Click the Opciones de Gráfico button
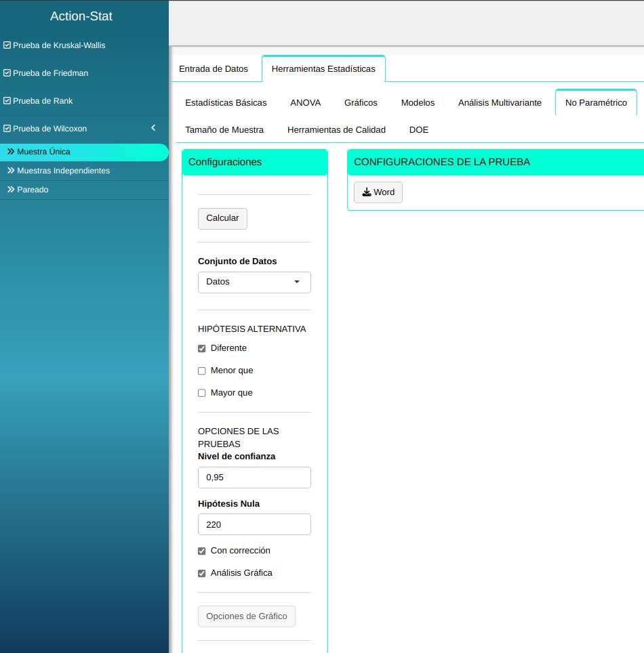644x653 pixels. coord(246,616)
